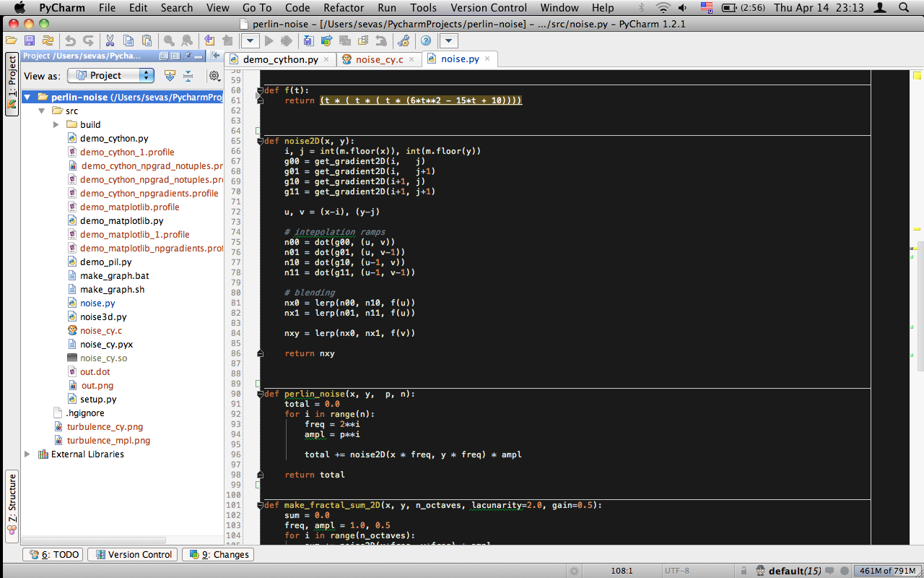Redo action toolbar icon

point(88,41)
